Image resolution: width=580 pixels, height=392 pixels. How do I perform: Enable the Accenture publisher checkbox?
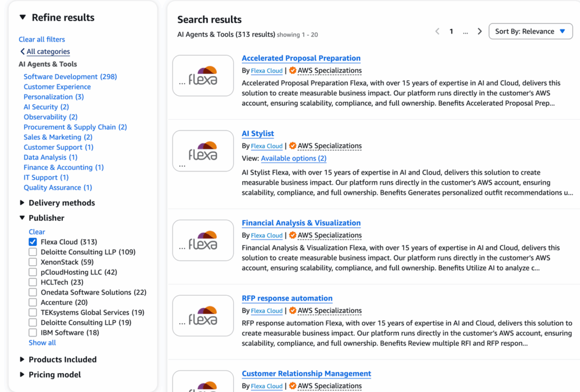pos(33,302)
